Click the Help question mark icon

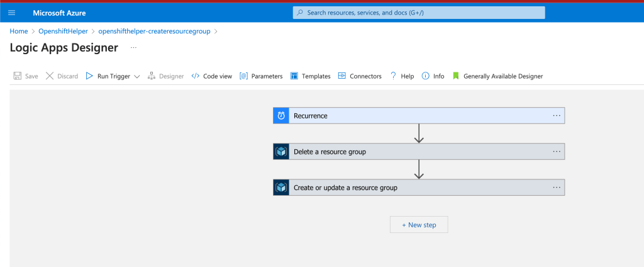(393, 76)
